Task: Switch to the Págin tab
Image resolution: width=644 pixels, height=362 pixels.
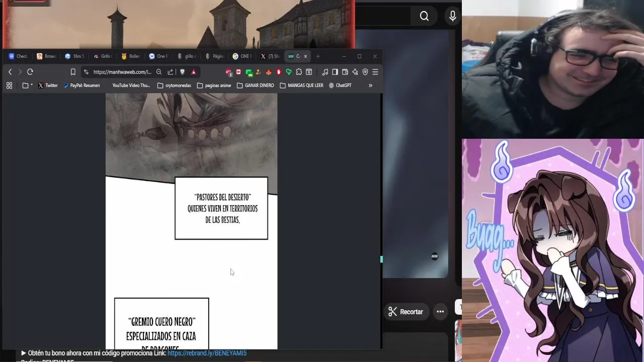Action: pos(215,56)
